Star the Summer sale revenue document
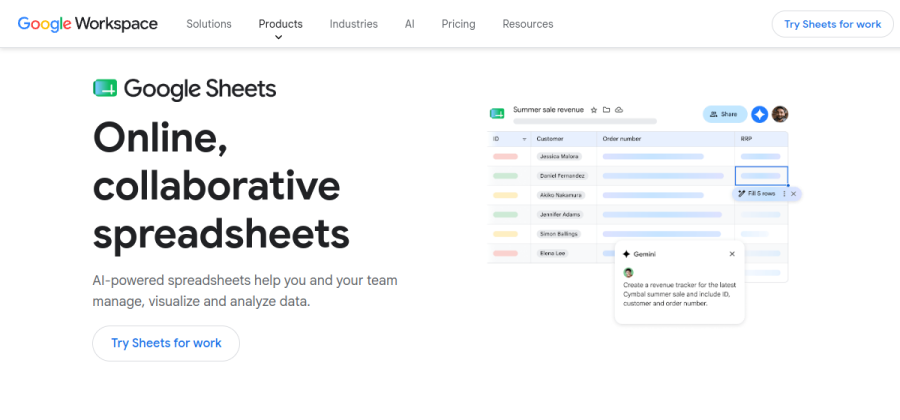This screenshot has height=420, width=900. (x=593, y=110)
